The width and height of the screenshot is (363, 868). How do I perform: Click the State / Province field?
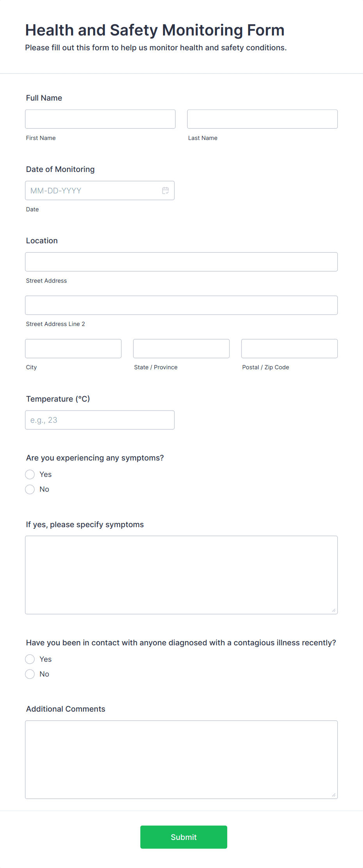coord(181,349)
